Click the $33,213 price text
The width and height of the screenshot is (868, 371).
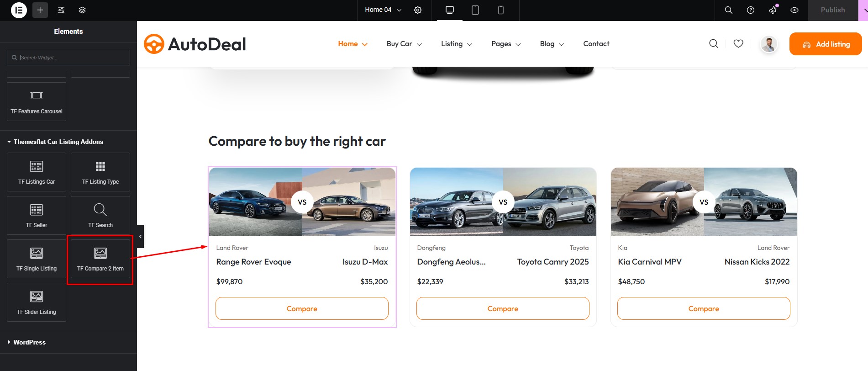pos(576,281)
